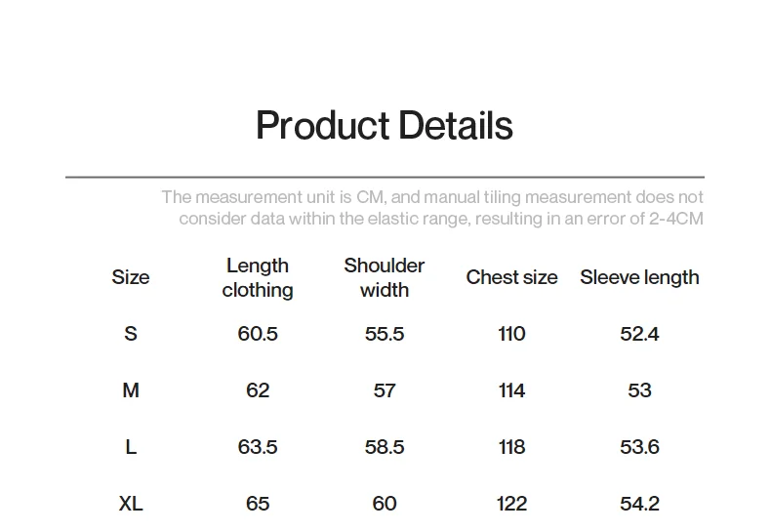Image resolution: width=771 pixels, height=532 pixels.
Task: Click the 58.5 shoulder width value
Action: pos(385,447)
